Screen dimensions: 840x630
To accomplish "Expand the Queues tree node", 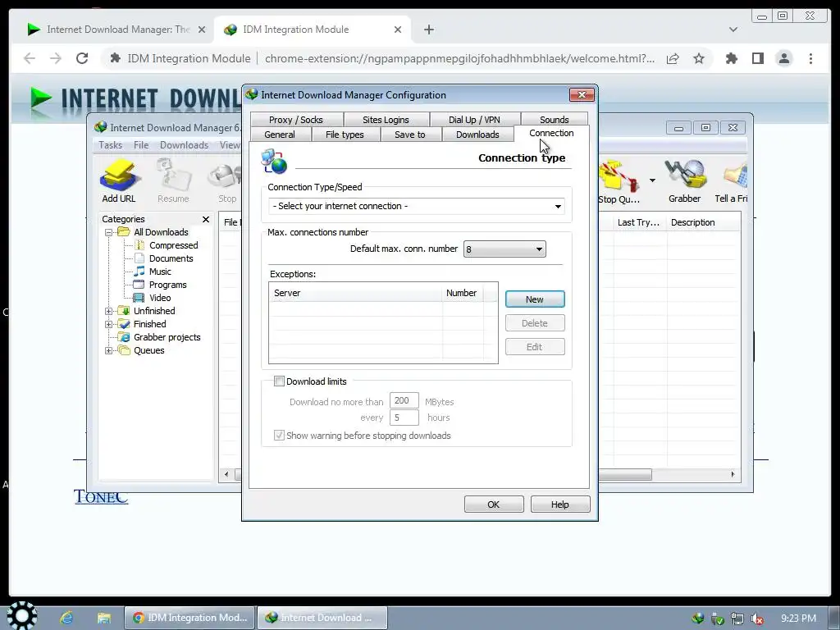I will [x=109, y=351].
